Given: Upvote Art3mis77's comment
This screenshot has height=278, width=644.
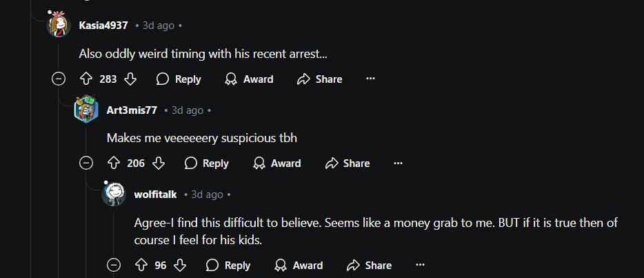Looking at the screenshot, I should [x=114, y=163].
